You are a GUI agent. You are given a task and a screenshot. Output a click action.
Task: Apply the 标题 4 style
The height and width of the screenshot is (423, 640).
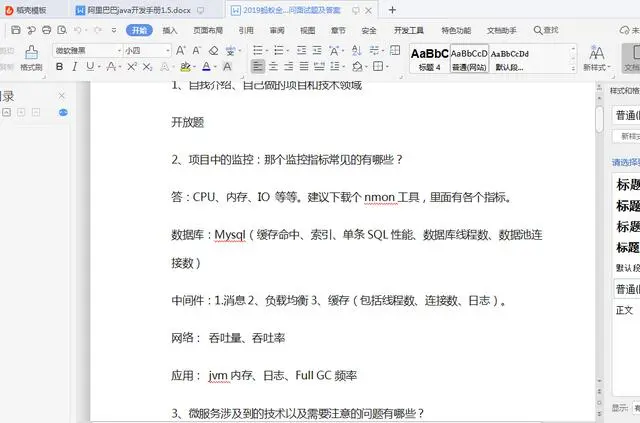click(429, 59)
